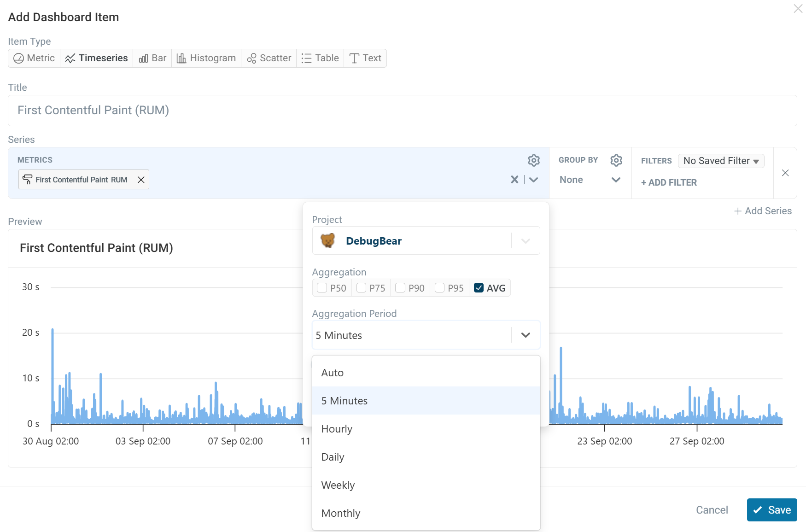Click the Cancel button

coord(712,510)
